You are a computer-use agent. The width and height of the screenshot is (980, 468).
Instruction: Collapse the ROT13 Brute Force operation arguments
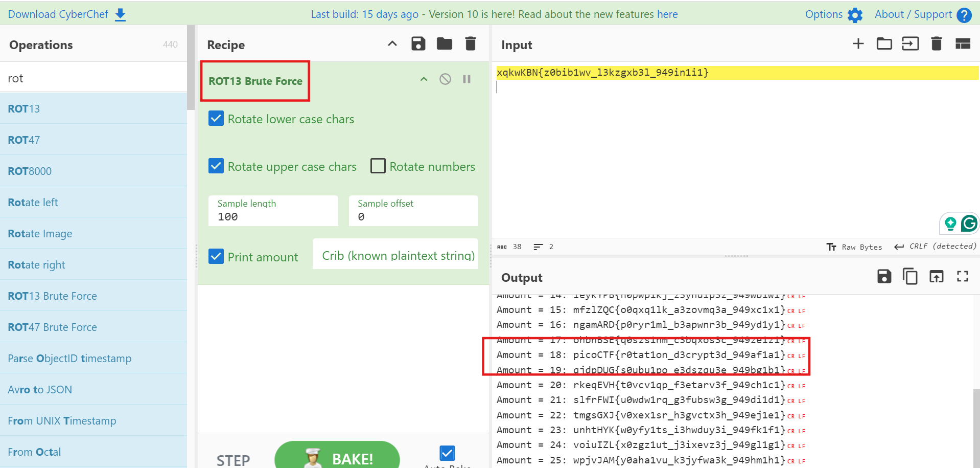point(424,79)
